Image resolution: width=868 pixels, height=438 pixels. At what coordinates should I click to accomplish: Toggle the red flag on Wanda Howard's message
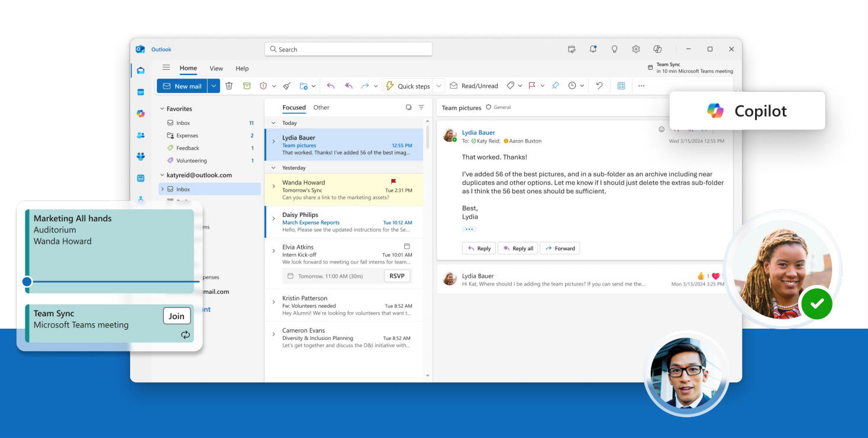pos(393,181)
